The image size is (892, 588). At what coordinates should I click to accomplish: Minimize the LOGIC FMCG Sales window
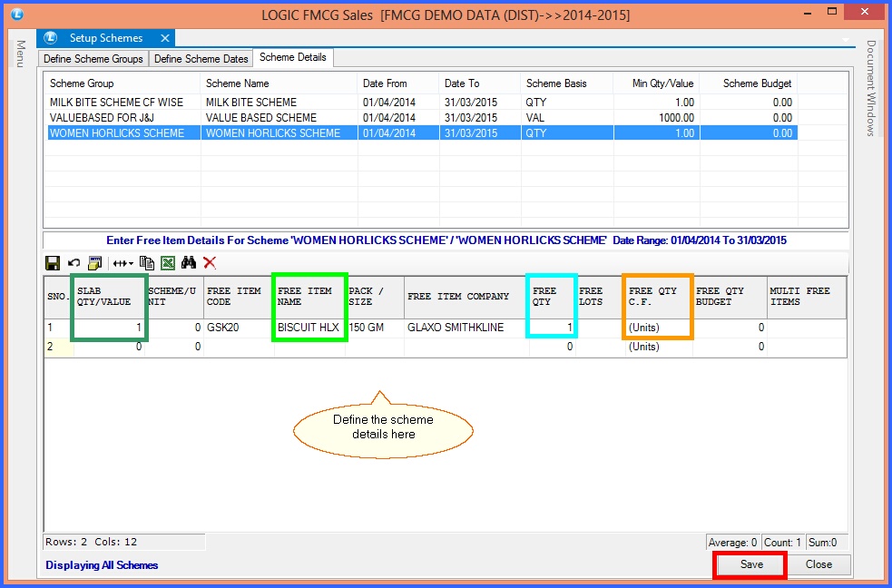pyautogui.click(x=808, y=13)
